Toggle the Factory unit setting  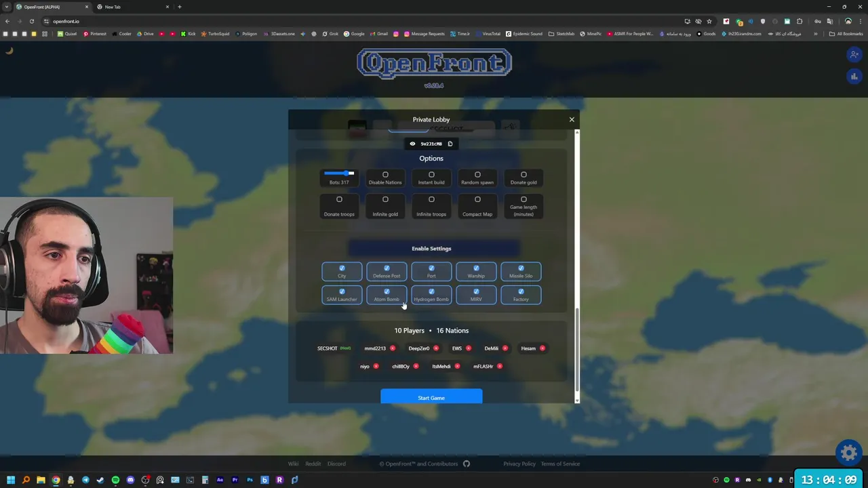(x=521, y=295)
